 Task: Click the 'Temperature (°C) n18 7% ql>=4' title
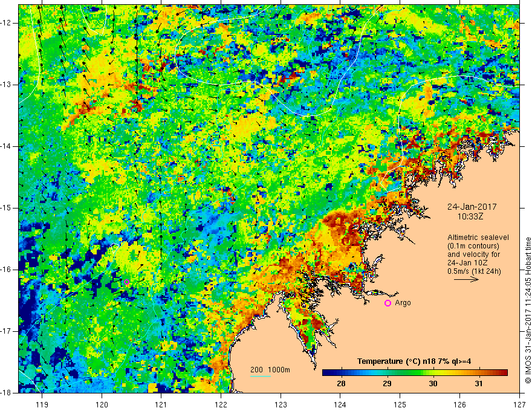tap(414, 361)
